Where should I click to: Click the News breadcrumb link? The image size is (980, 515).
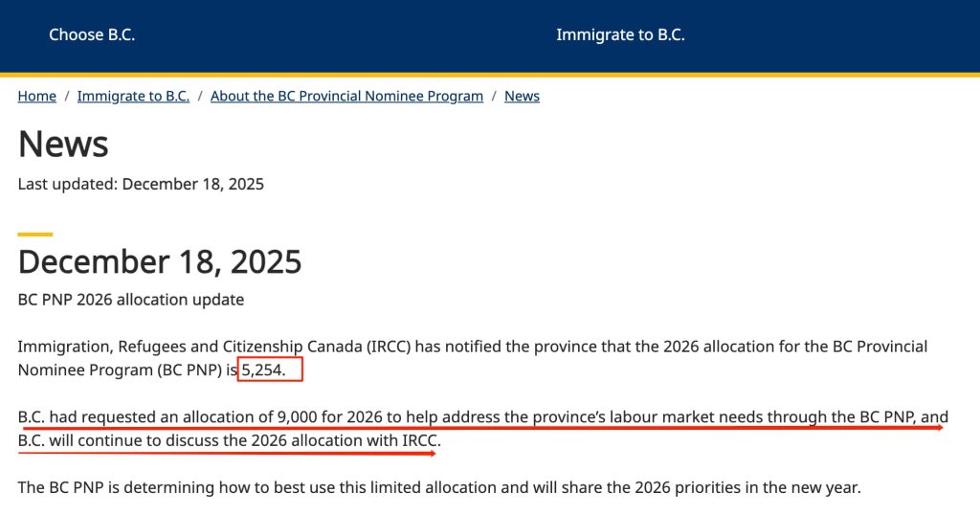point(522,96)
